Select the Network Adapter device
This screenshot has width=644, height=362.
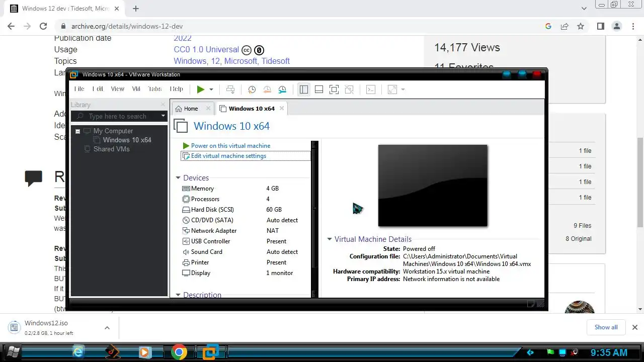click(x=246, y=231)
